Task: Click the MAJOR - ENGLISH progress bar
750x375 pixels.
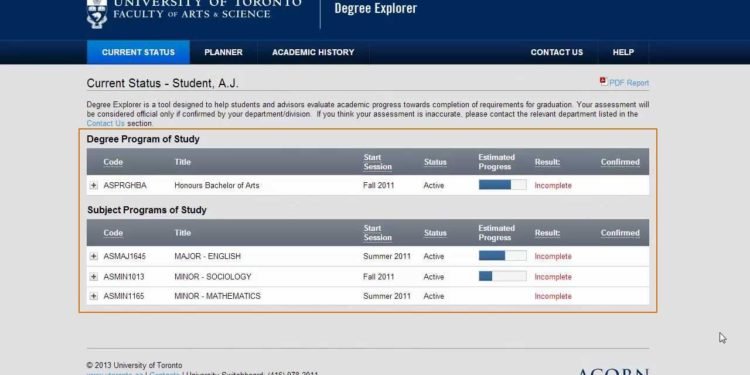Action: point(503,255)
